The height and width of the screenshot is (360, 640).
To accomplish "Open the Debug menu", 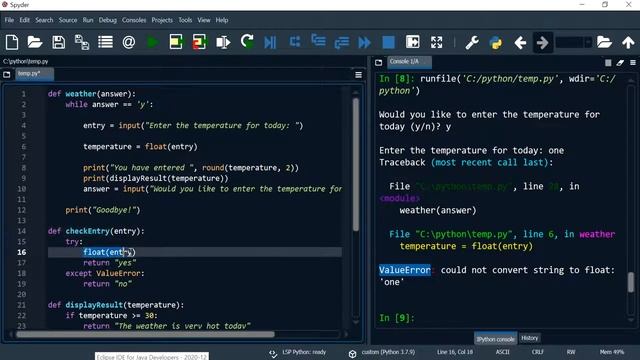I will (108, 20).
